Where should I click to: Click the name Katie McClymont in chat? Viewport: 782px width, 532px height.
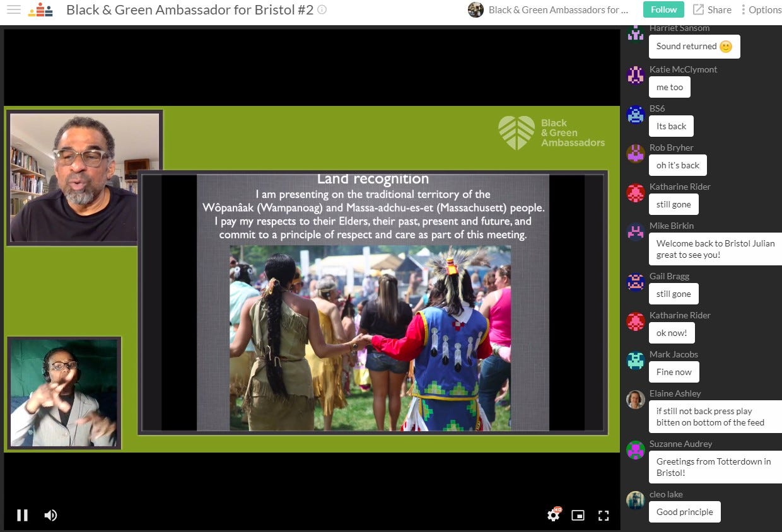coord(683,69)
